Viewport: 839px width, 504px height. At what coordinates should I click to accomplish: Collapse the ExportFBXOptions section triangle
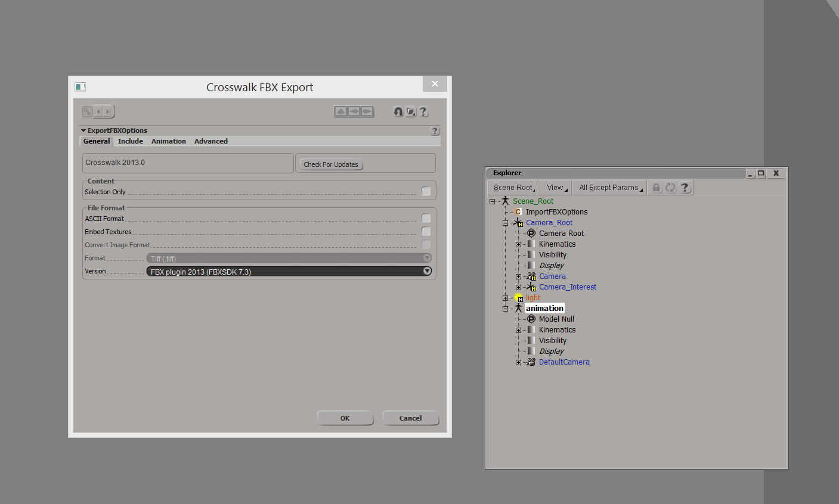(83, 131)
